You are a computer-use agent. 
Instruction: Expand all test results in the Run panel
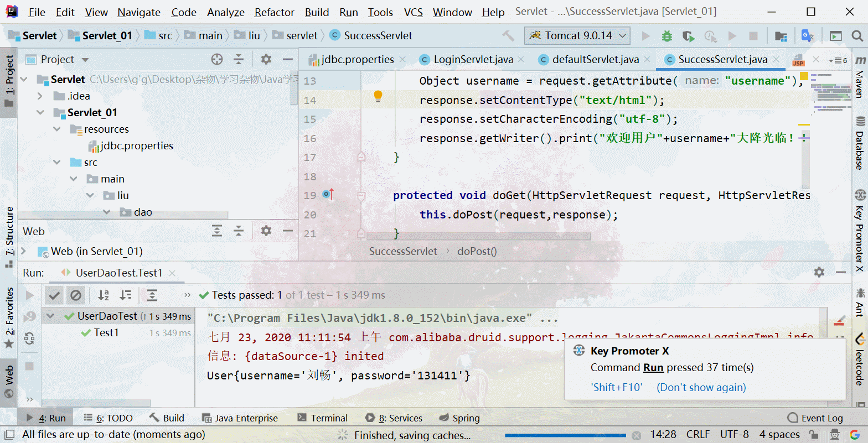(152, 295)
